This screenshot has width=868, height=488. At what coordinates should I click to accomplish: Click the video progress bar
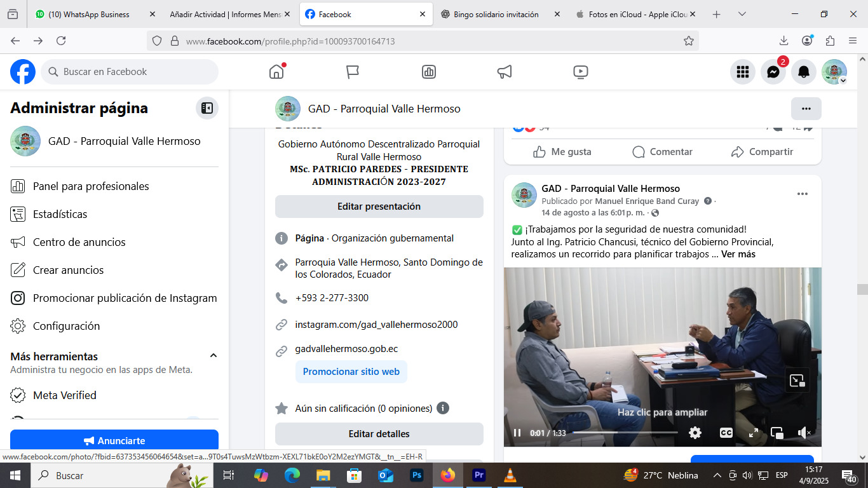[625, 433]
